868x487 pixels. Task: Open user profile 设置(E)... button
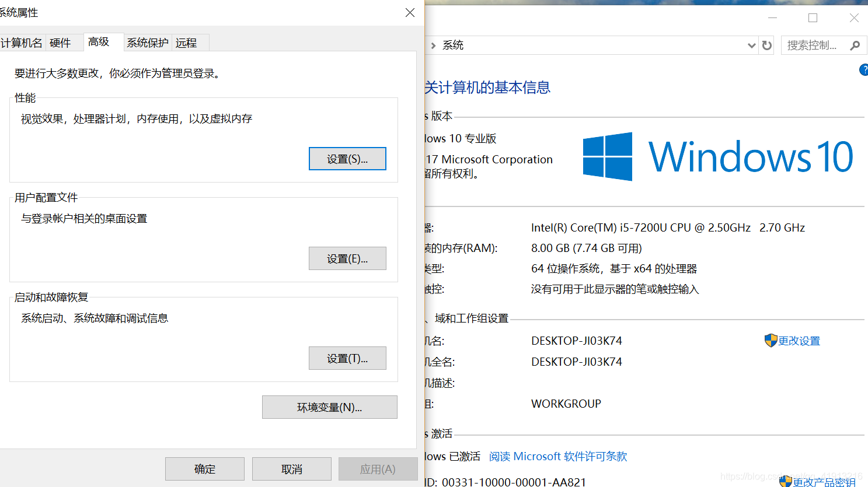click(347, 258)
